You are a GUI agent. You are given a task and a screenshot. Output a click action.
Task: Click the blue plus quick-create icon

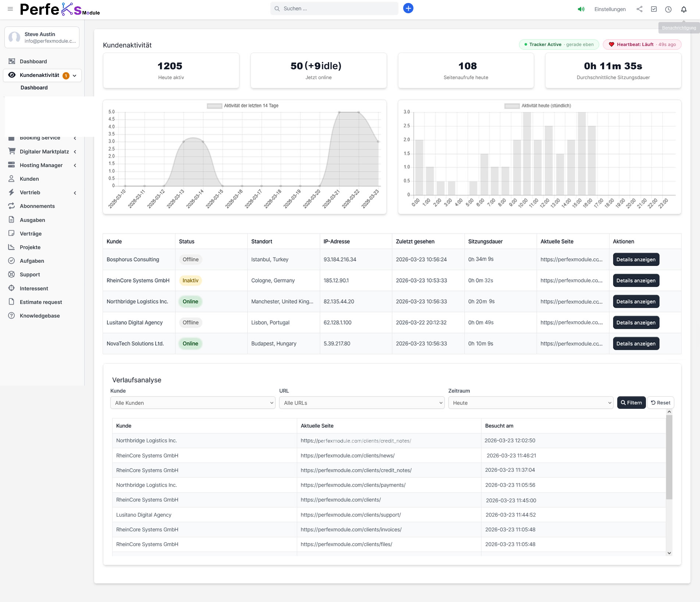pos(408,8)
